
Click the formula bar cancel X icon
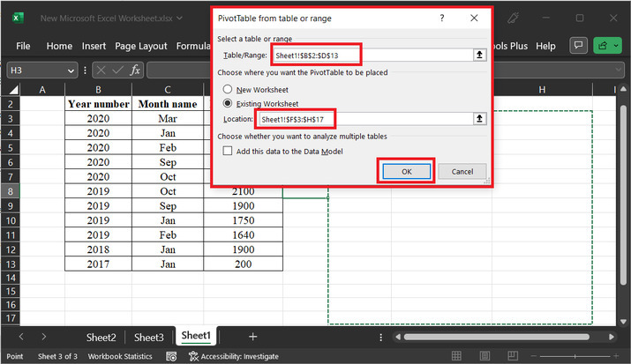click(101, 71)
